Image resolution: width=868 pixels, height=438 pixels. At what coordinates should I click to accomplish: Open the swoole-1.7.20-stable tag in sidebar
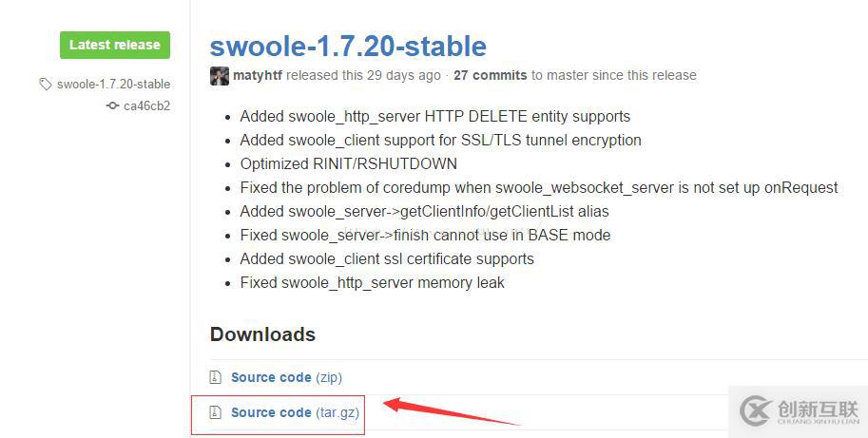pyautogui.click(x=113, y=84)
